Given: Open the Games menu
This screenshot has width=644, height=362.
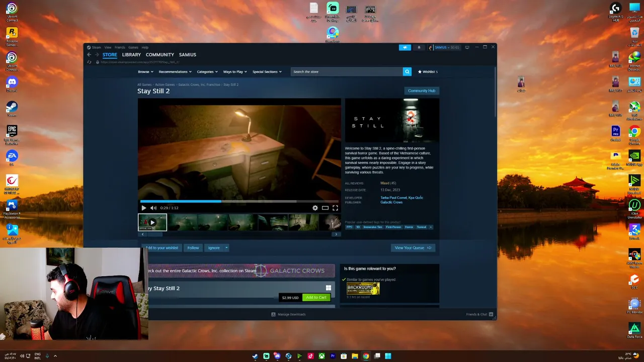Looking at the screenshot, I should pos(133,47).
